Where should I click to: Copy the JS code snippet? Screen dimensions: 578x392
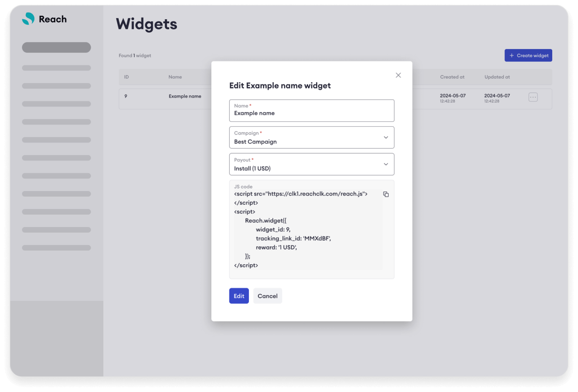click(x=386, y=194)
